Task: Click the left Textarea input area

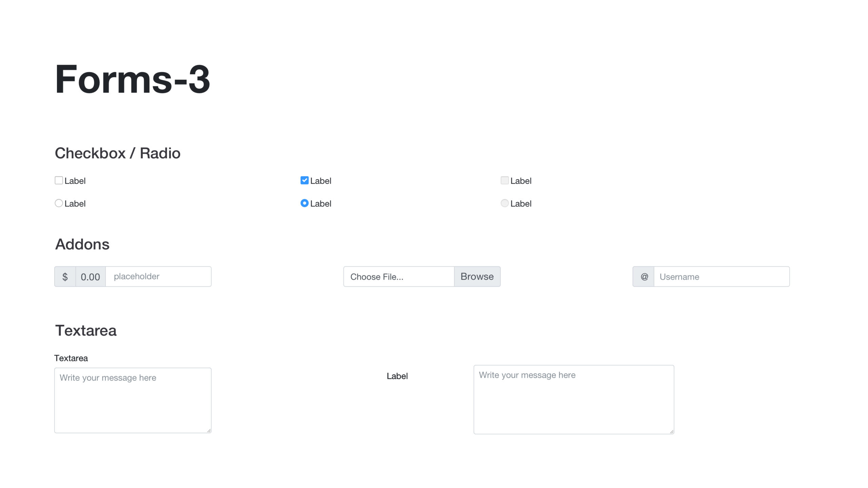Action: pos(133,400)
